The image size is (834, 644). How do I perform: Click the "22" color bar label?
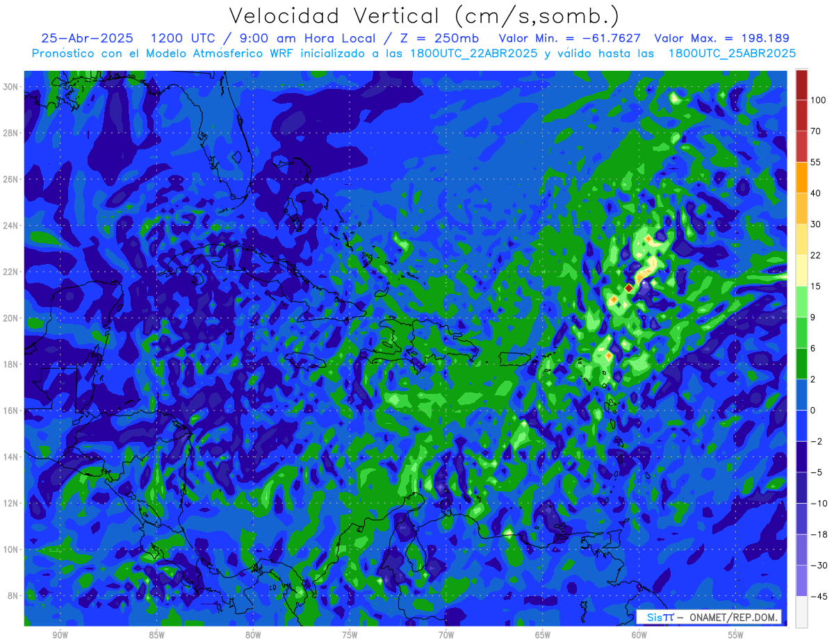tap(816, 255)
